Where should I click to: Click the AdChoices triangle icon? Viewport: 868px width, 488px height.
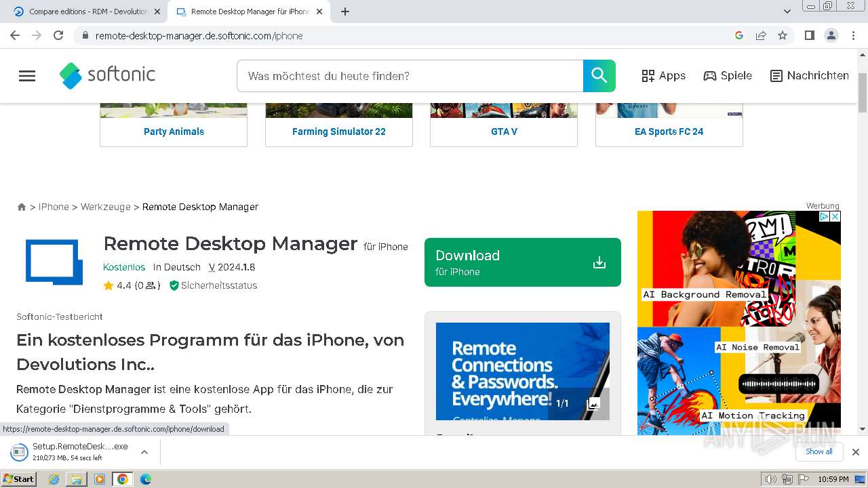[x=825, y=216]
